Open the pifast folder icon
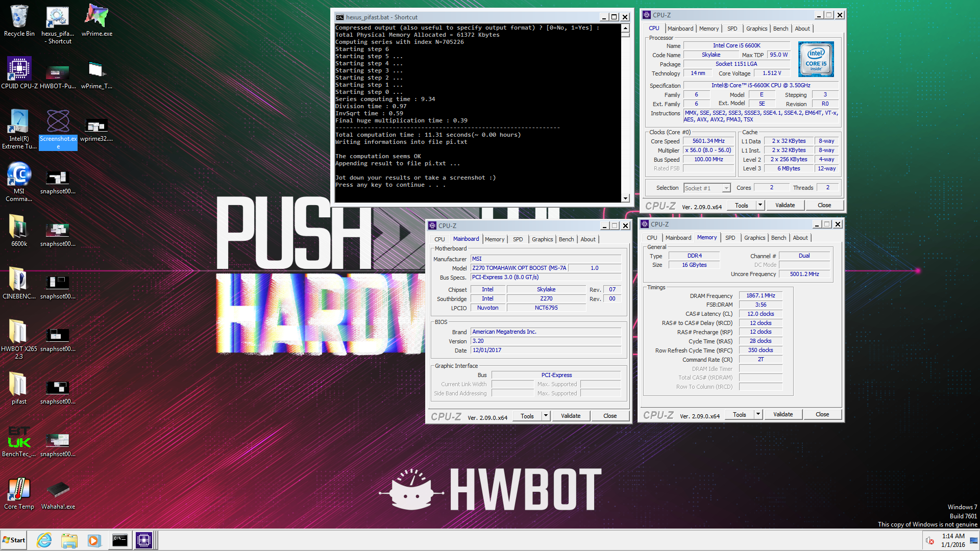The image size is (980, 551). click(19, 389)
